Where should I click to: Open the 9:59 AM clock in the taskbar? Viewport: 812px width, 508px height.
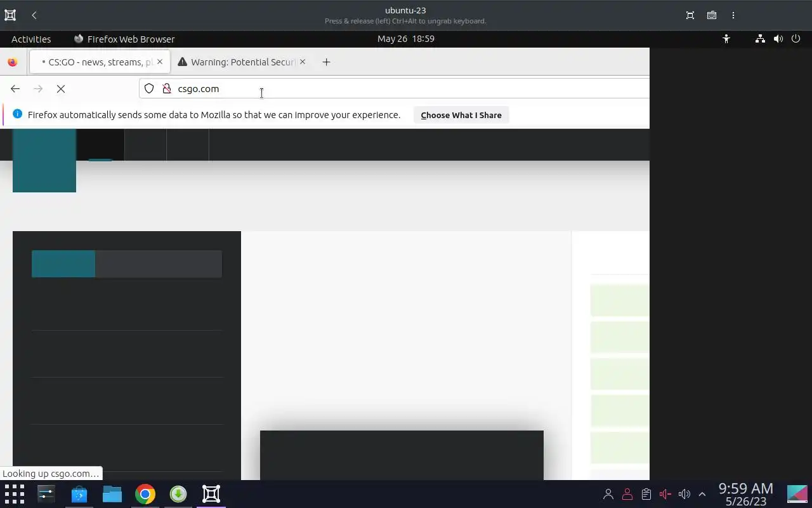(x=746, y=494)
